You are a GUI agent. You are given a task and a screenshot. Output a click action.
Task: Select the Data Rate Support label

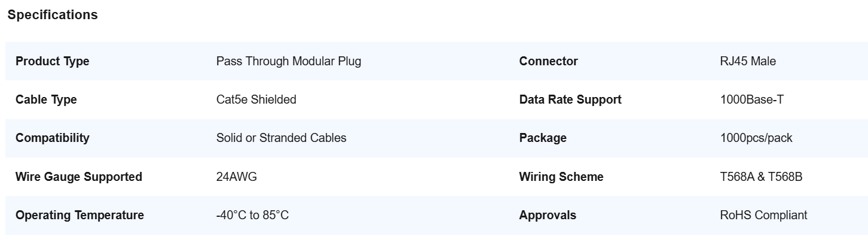tap(570, 99)
